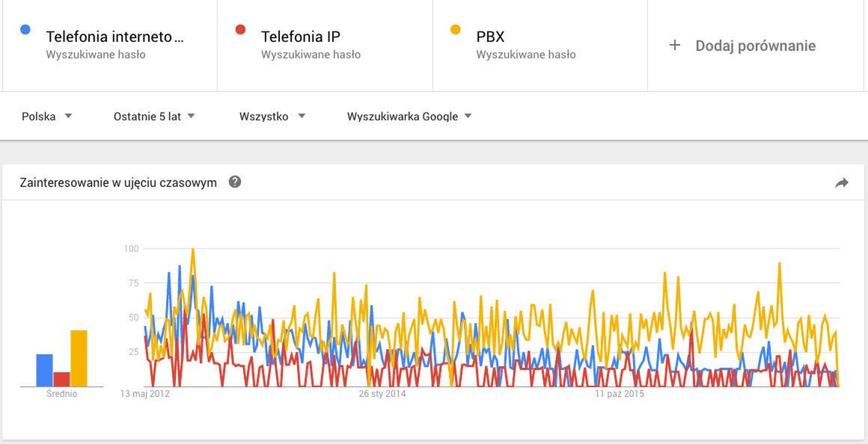
Task: Click the yellow average bar in Średnio
Action: tap(79, 358)
